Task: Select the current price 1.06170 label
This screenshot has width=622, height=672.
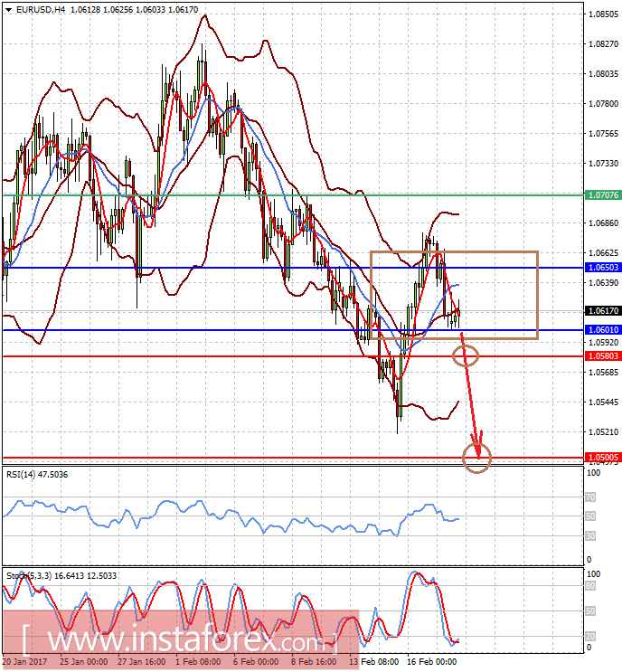Action: 602,311
